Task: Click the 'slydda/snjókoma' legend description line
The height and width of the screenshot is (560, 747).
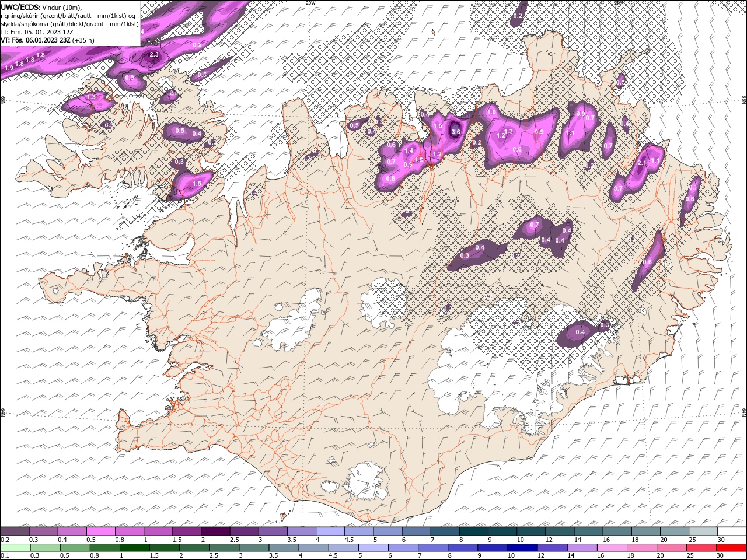Action: click(70, 24)
